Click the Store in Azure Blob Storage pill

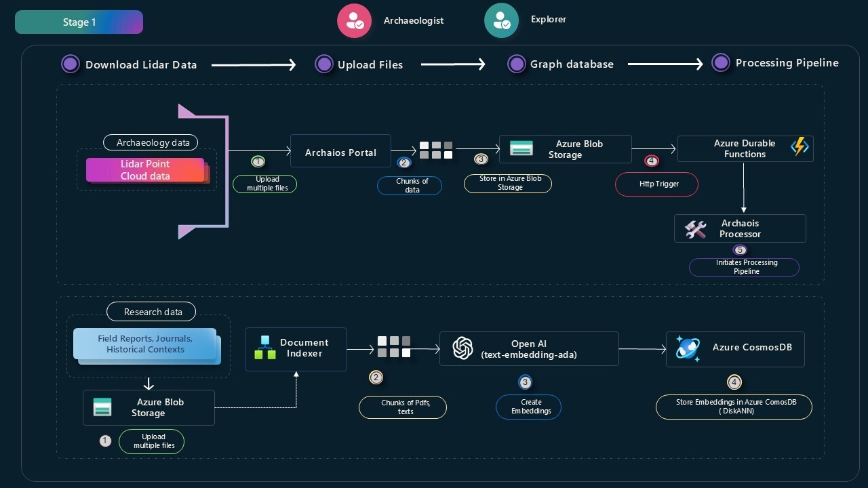508,183
